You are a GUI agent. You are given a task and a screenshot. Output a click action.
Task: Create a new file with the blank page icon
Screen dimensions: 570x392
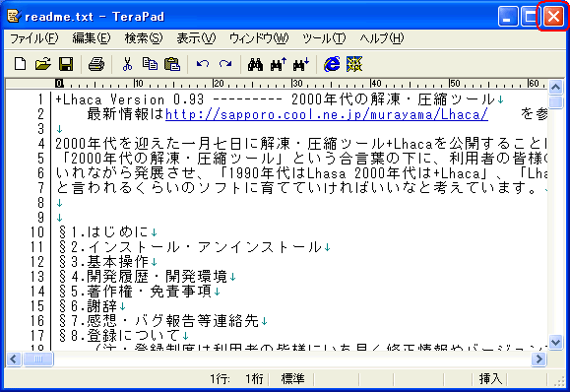20,64
